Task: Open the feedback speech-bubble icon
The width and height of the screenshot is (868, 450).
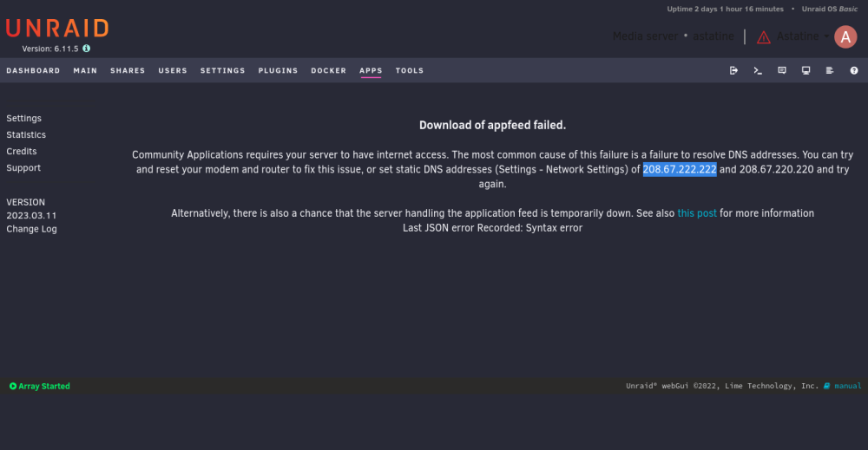Action: click(782, 70)
